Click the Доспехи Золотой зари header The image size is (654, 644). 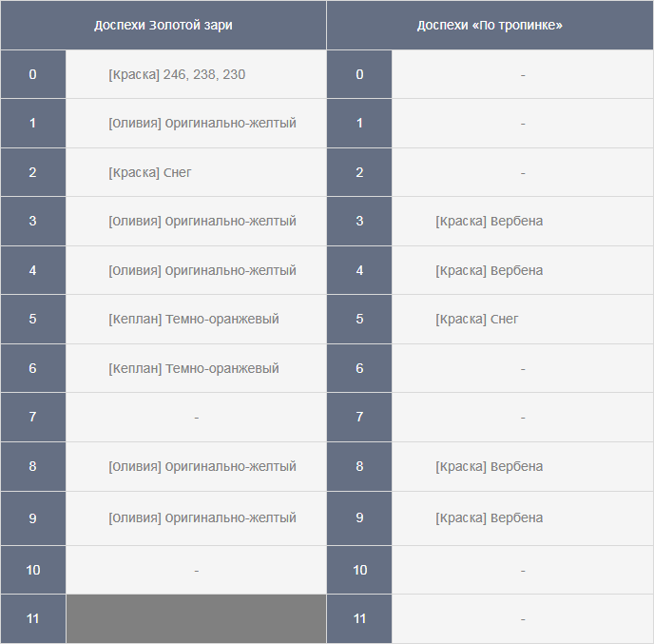coord(163,25)
